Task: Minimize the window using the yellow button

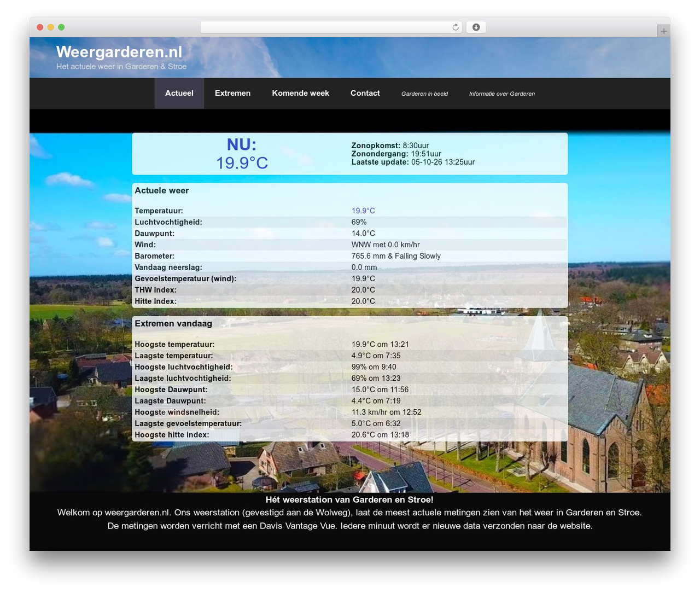Action: (x=50, y=27)
